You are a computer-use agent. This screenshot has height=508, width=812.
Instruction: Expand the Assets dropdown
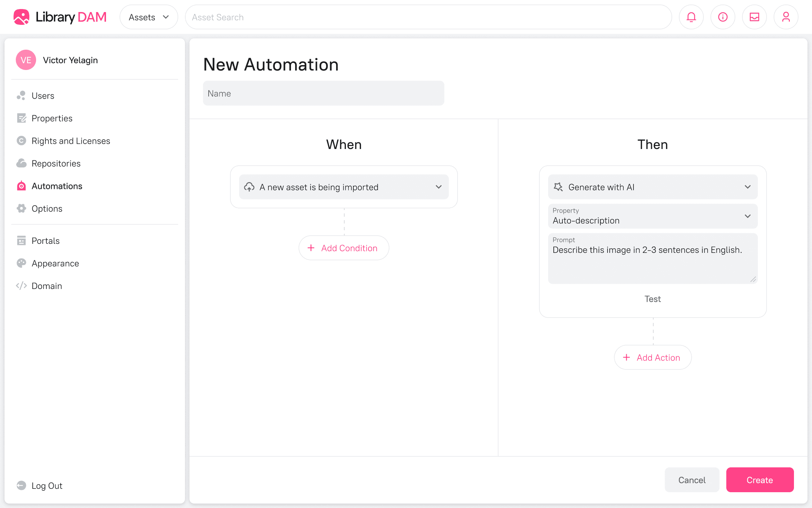[x=148, y=17]
